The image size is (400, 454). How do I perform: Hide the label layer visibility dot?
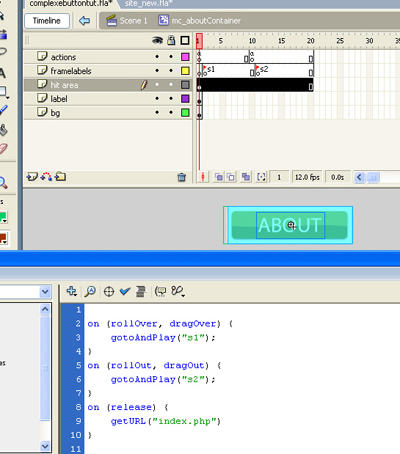tap(157, 99)
